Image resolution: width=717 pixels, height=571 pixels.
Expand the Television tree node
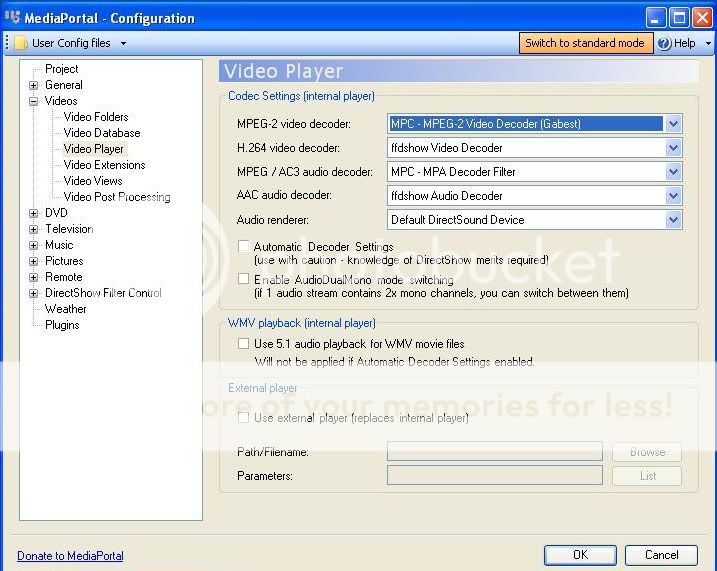[x=33, y=230]
